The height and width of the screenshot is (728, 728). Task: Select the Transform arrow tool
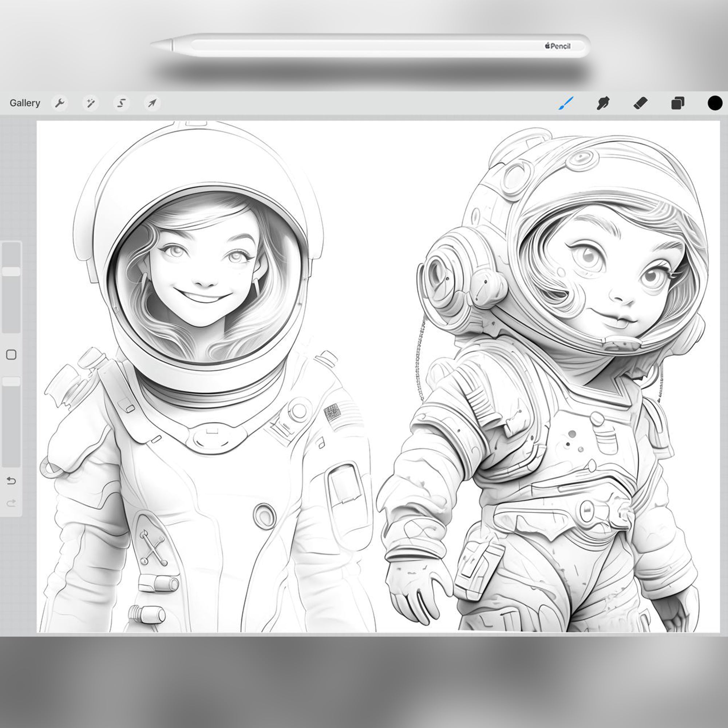[x=152, y=103]
